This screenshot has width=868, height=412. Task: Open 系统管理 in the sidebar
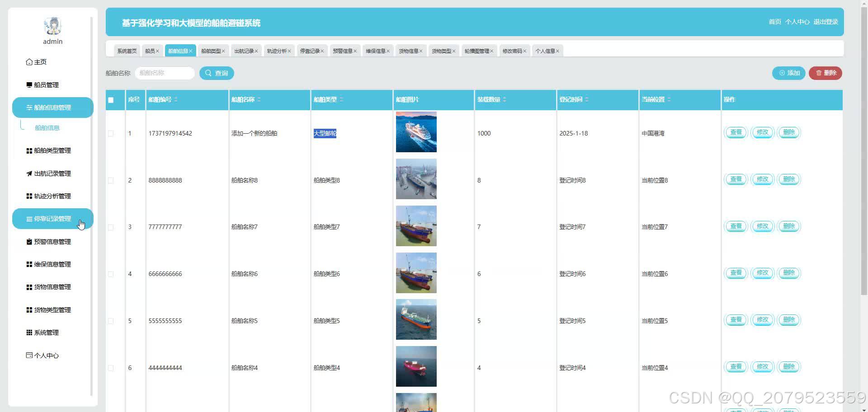(x=42, y=332)
